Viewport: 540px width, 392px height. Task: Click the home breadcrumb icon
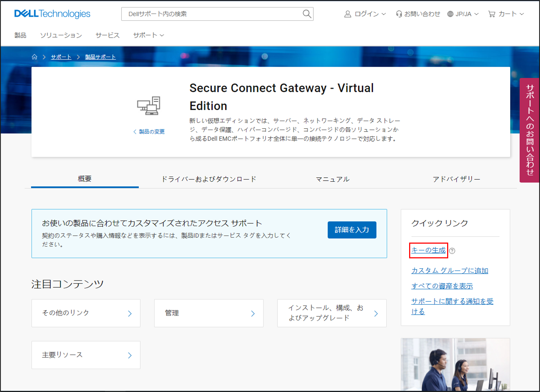pos(34,57)
